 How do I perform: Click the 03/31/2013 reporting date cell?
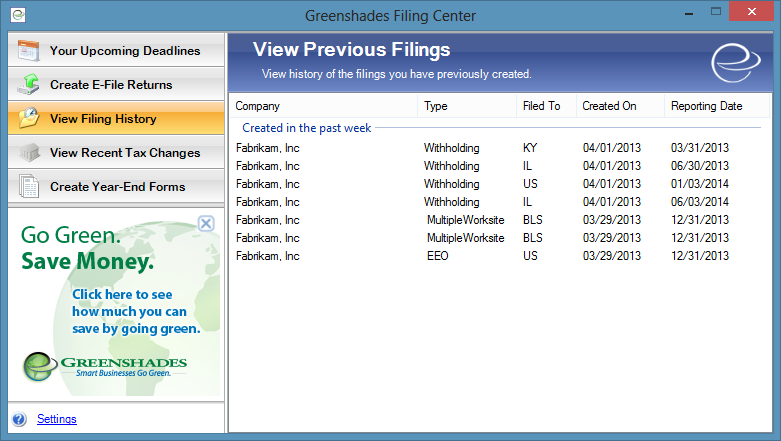click(x=700, y=148)
